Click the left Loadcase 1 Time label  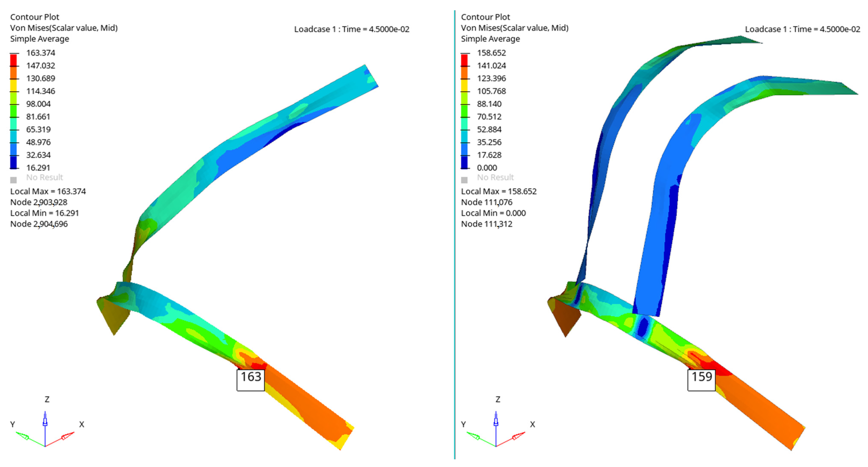pos(352,29)
